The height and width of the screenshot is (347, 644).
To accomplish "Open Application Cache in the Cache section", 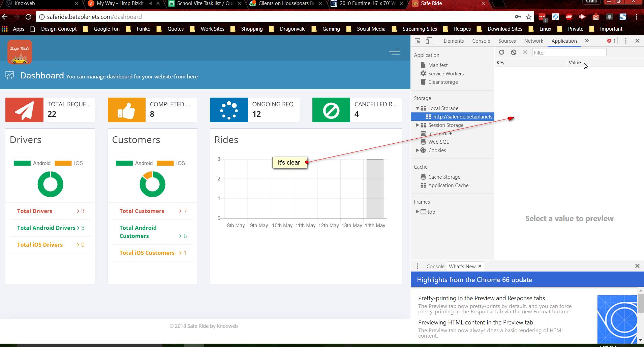I will point(448,185).
